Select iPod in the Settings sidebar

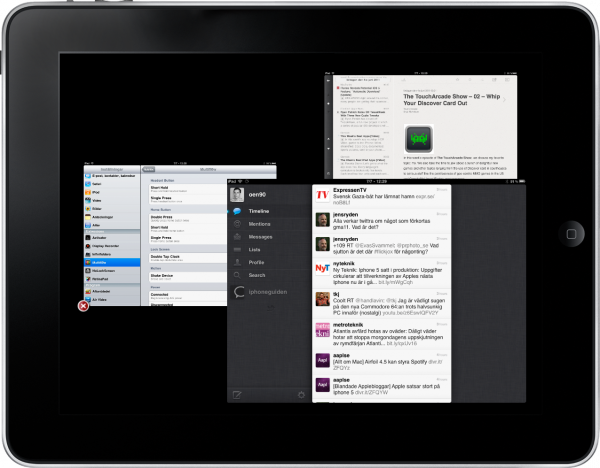[112, 192]
